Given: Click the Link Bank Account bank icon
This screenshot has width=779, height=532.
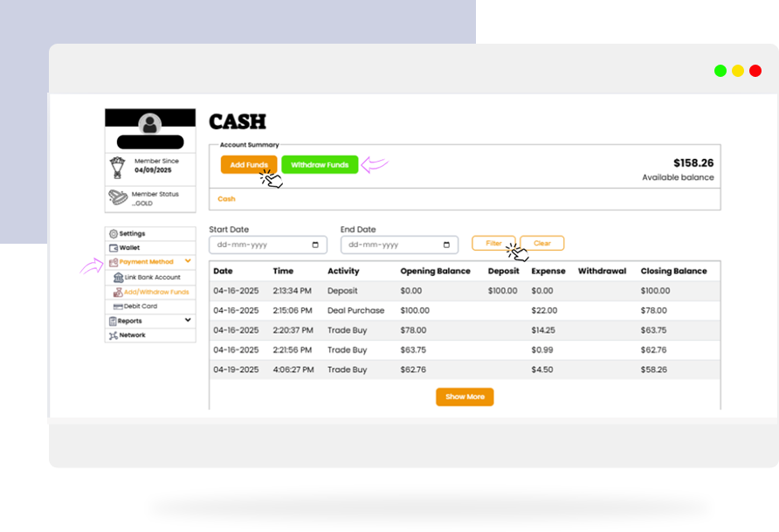Looking at the screenshot, I should (118, 277).
